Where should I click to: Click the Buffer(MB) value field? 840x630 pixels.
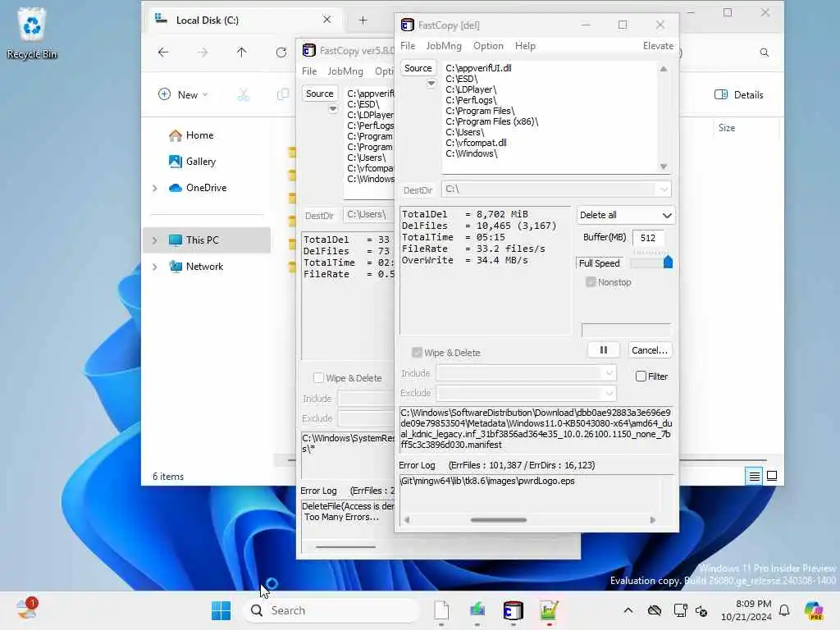[648, 238]
